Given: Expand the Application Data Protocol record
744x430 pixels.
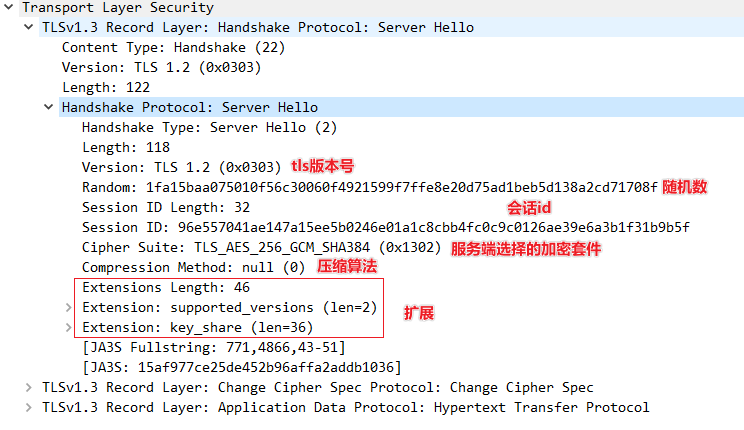Looking at the screenshot, I should pos(28,407).
